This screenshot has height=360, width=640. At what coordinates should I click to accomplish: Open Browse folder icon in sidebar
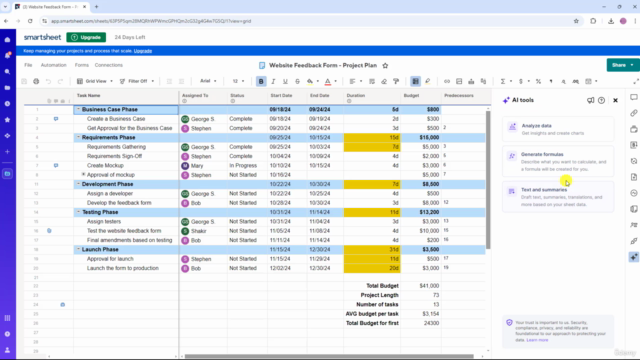[7, 87]
